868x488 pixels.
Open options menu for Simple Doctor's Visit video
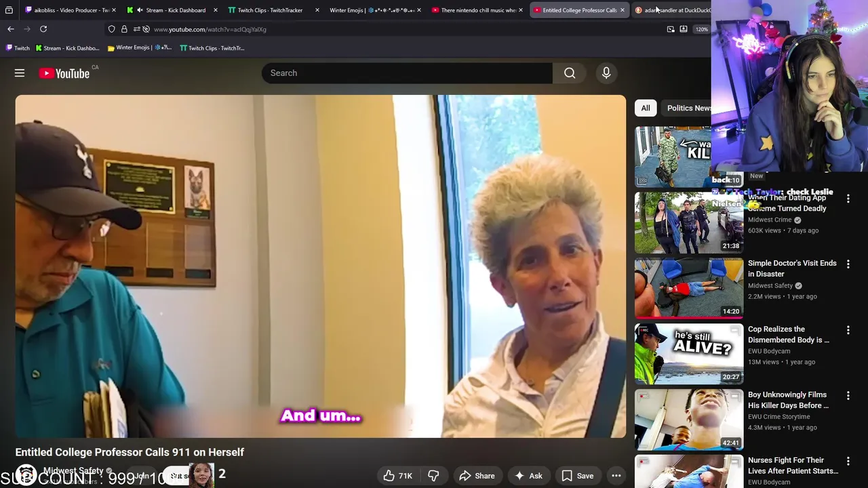click(848, 264)
